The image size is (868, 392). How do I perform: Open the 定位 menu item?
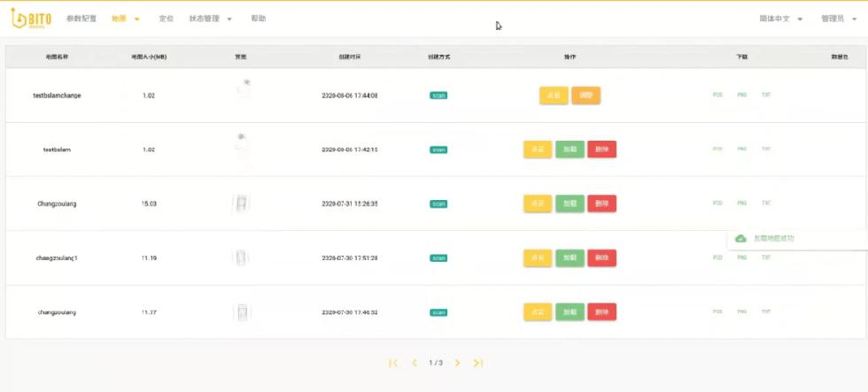click(x=166, y=19)
